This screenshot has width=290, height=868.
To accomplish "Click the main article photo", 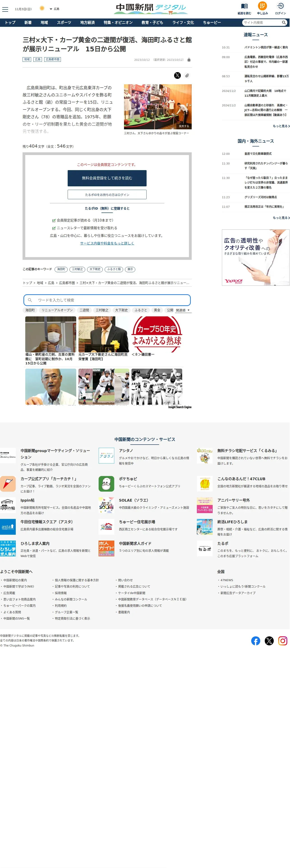I will [157, 107].
